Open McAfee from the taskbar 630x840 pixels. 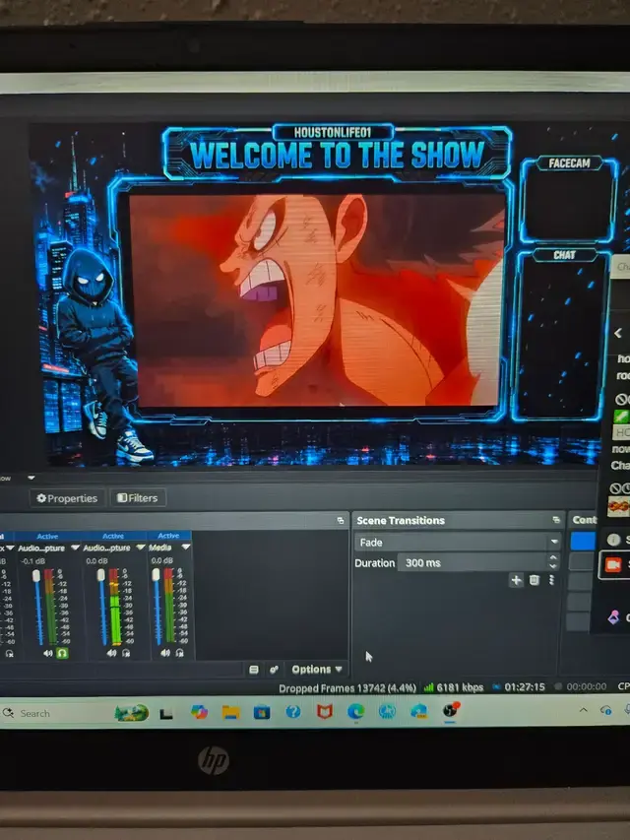click(x=325, y=711)
